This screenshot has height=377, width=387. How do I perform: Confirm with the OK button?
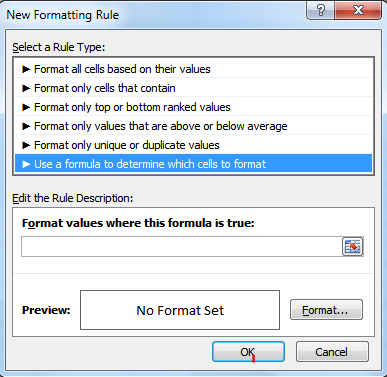click(248, 352)
